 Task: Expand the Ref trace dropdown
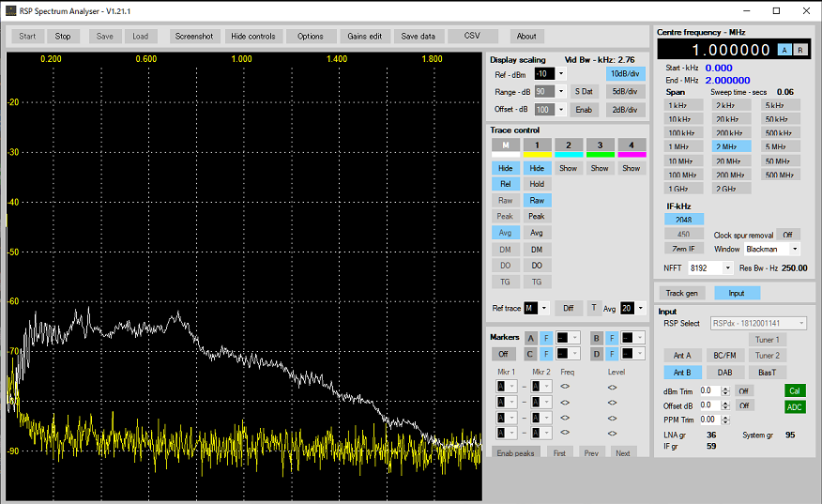(543, 309)
